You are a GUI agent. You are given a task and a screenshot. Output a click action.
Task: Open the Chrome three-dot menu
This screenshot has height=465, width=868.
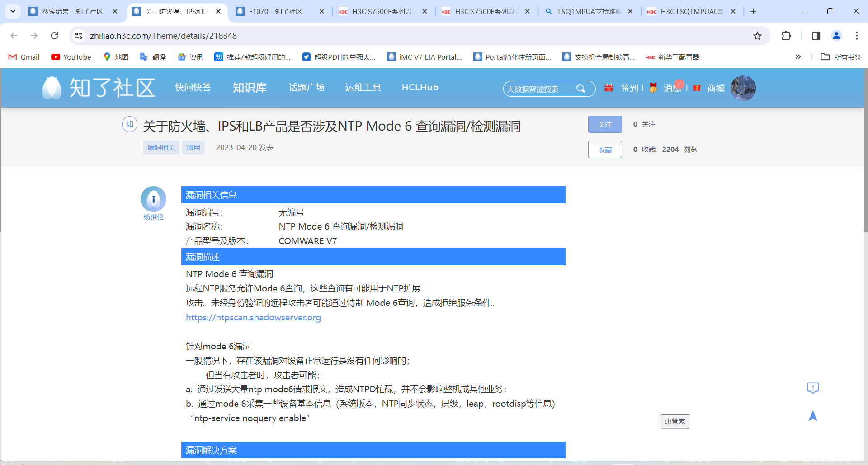pos(857,36)
